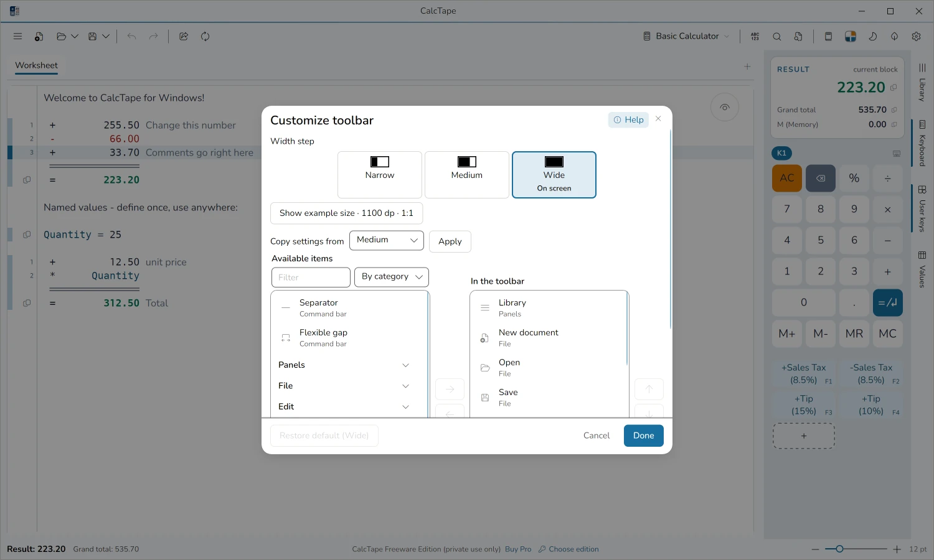Screen dimensions: 934x560
Task: Copy the current block result 223.20
Action: [894, 87]
